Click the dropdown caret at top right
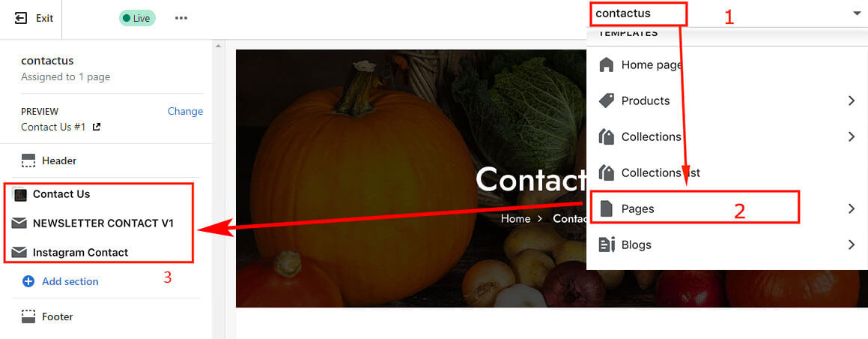The width and height of the screenshot is (868, 339). (857, 13)
